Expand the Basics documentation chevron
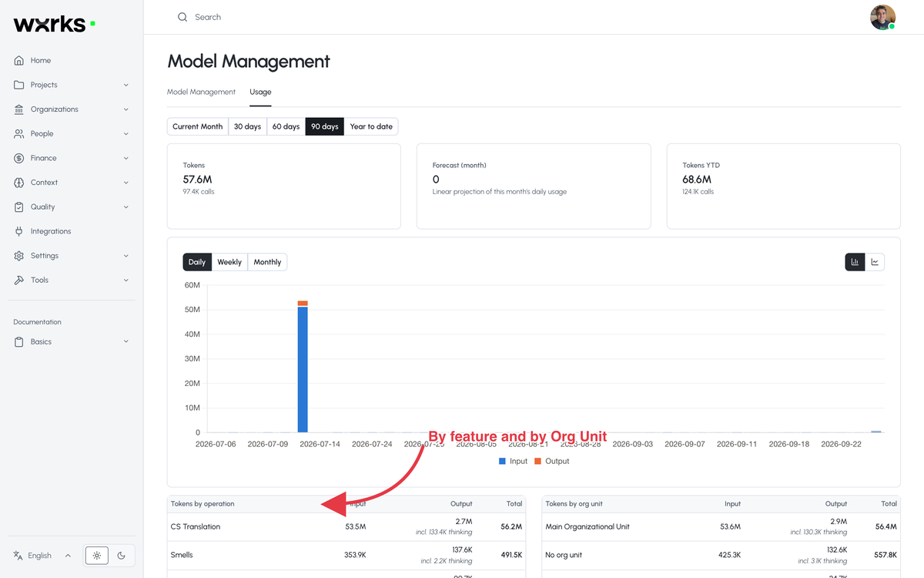The image size is (924, 578). (126, 341)
